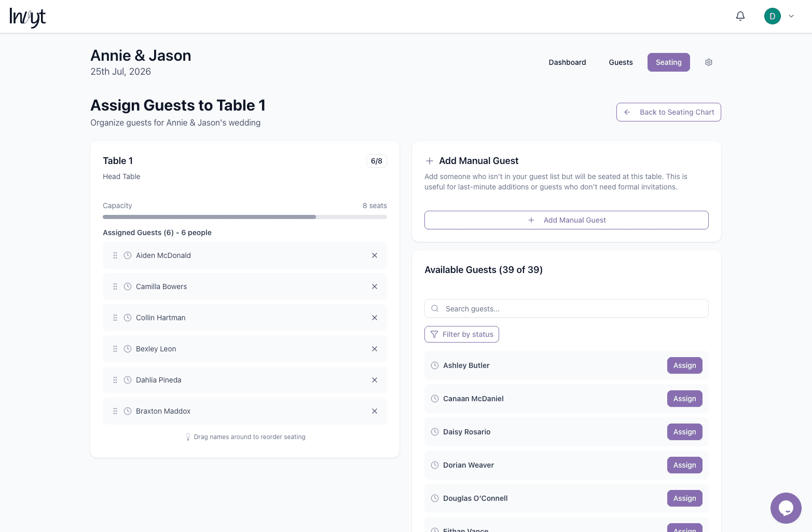The height and width of the screenshot is (532, 812).
Task: Click the Invyt logo
Action: (28, 17)
